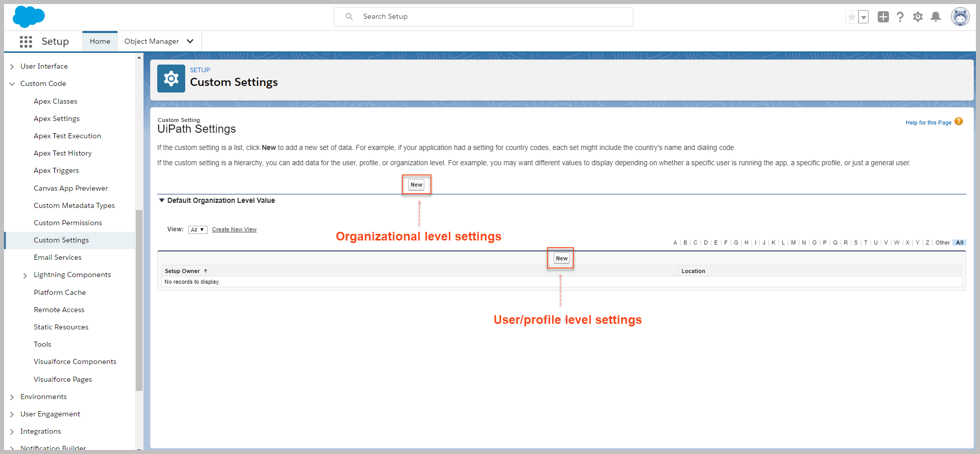Open Custom Permissions in sidebar
Screen dimensions: 980x454
(68, 223)
